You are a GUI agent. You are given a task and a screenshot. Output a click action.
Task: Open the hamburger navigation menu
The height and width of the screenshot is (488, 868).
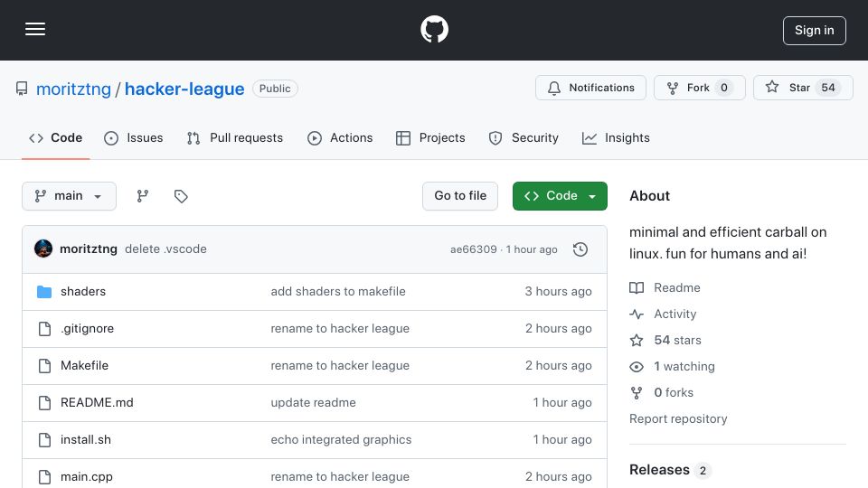click(35, 29)
